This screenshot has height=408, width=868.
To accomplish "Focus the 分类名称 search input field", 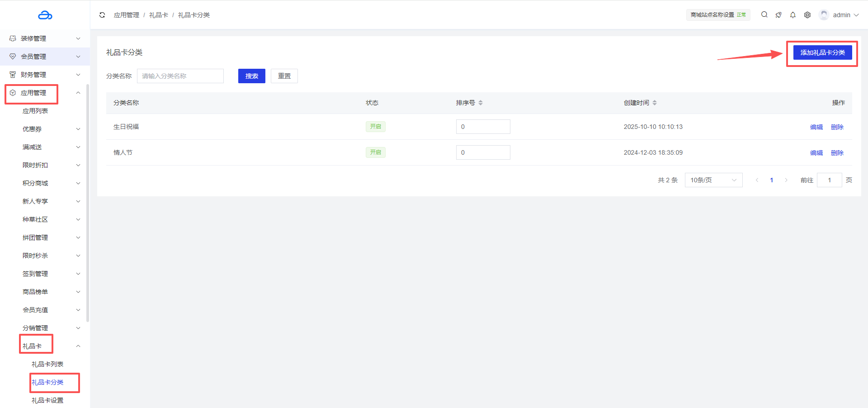I will [x=180, y=76].
